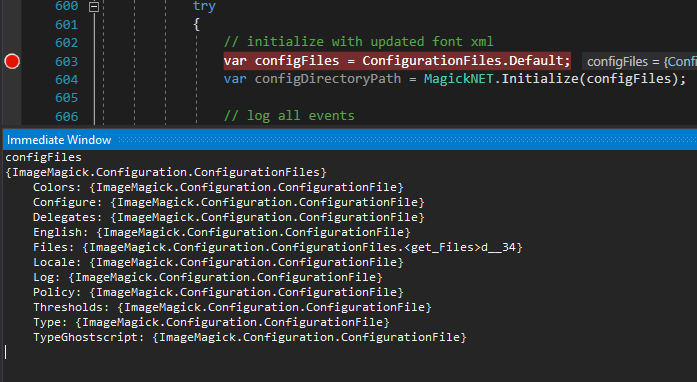Click the MagickNET class name on line 604
Viewport: 697px width, 382px height.
pyautogui.click(x=458, y=79)
